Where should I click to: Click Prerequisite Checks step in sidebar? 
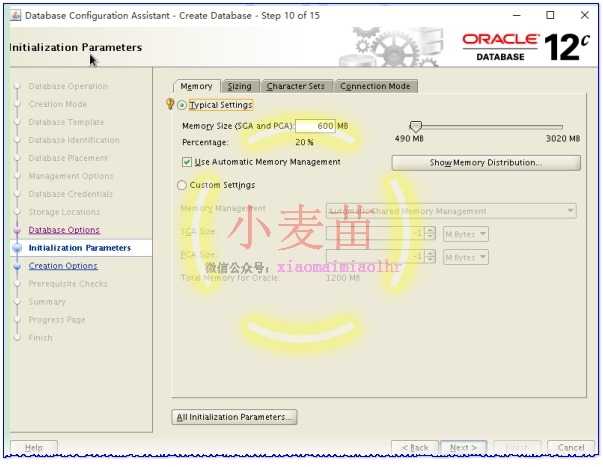click(68, 284)
